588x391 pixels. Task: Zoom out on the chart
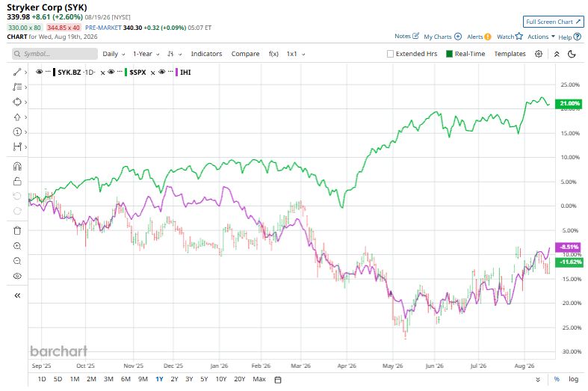(17, 261)
